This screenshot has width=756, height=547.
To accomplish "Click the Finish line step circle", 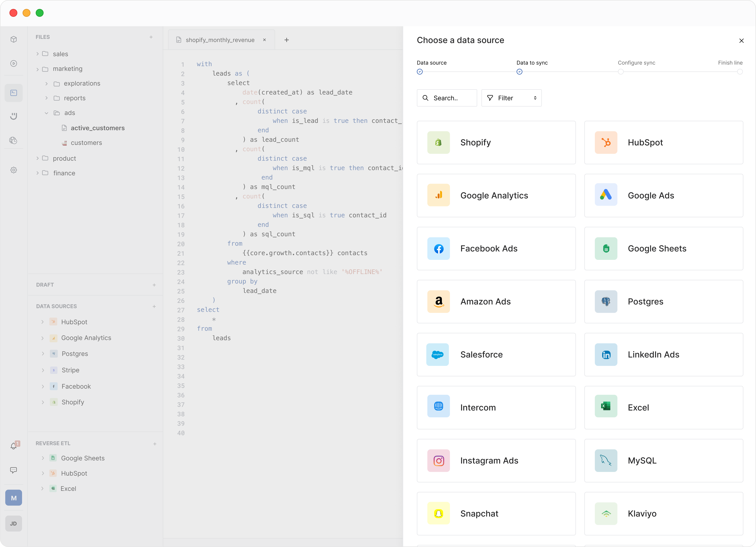I will (740, 72).
